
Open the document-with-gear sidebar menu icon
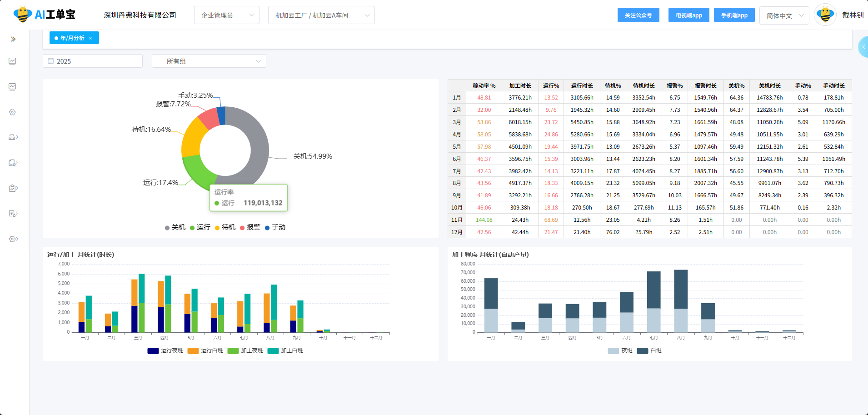click(13, 163)
